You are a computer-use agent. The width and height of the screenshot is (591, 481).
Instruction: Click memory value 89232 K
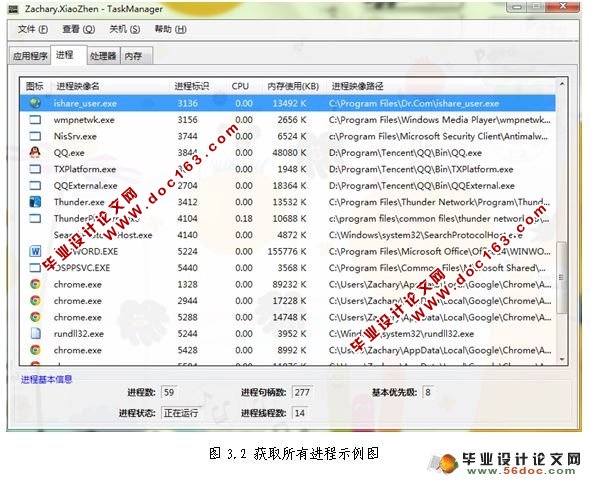pyautogui.click(x=289, y=284)
